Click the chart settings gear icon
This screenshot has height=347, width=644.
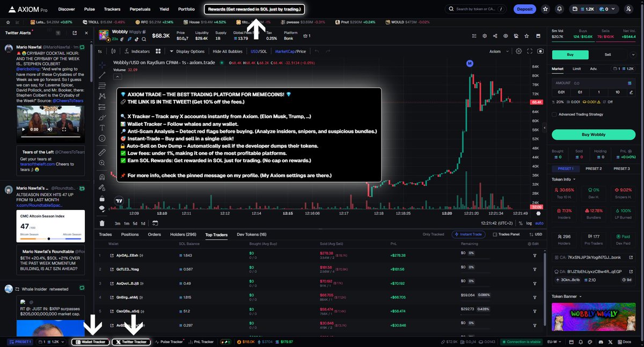(518, 52)
